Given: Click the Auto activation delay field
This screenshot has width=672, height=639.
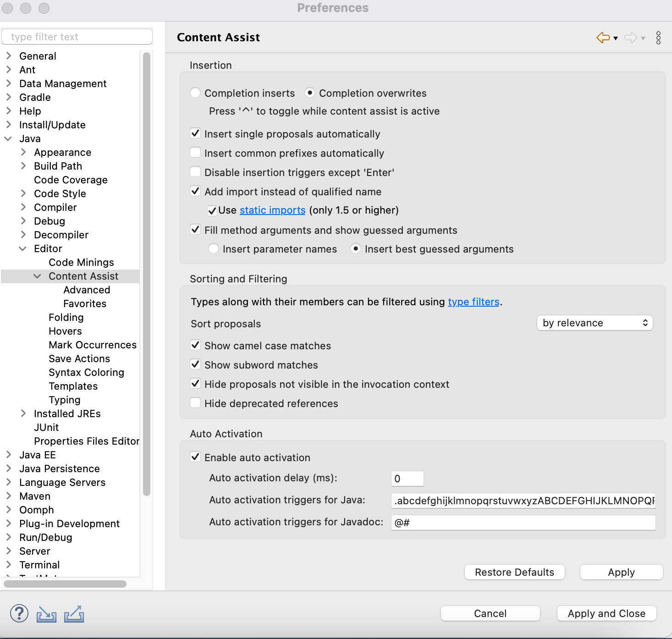Looking at the screenshot, I should pos(407,479).
